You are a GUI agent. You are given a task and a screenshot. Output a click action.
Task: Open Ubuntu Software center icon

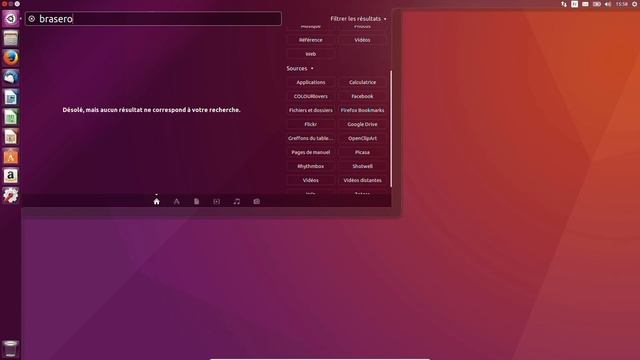[x=11, y=156]
